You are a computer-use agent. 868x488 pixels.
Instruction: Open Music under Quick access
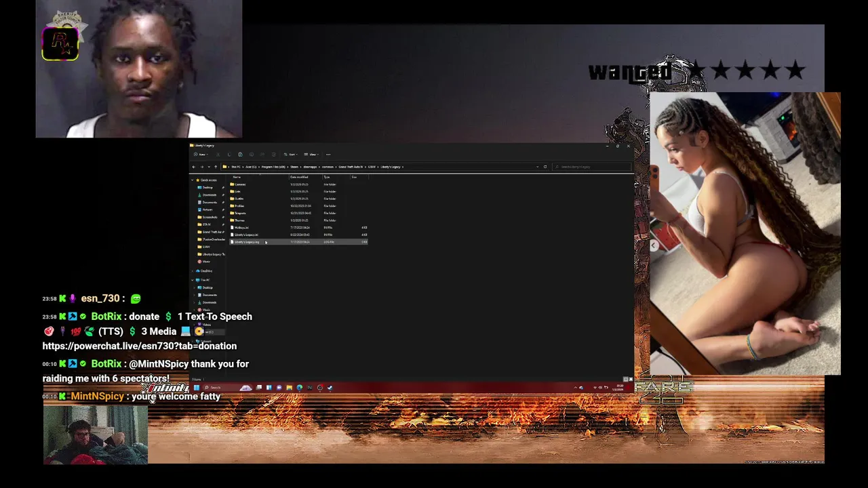(x=203, y=262)
